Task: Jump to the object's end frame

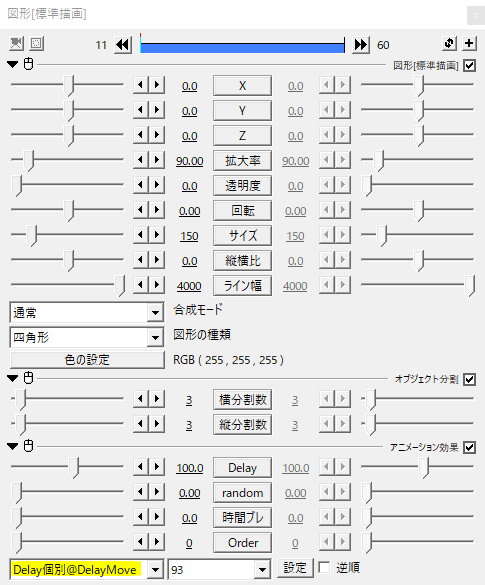Action: click(361, 45)
